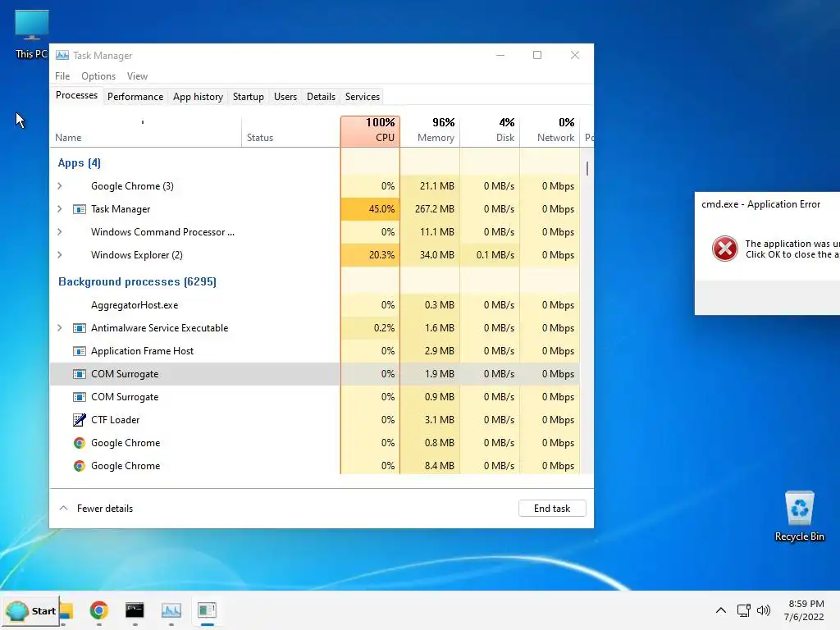
Task: Open the File menu
Action: 62,76
